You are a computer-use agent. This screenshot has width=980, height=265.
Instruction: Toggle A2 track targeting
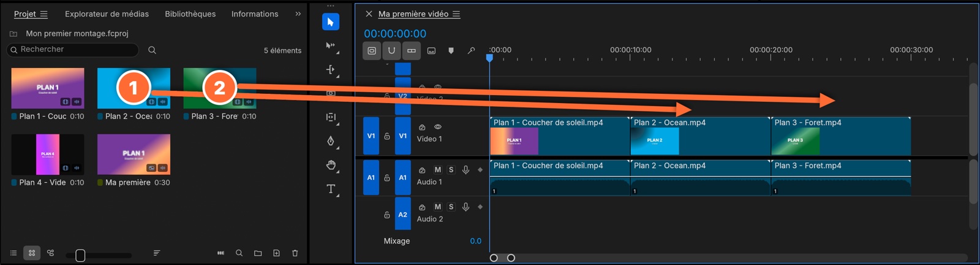coord(403,215)
